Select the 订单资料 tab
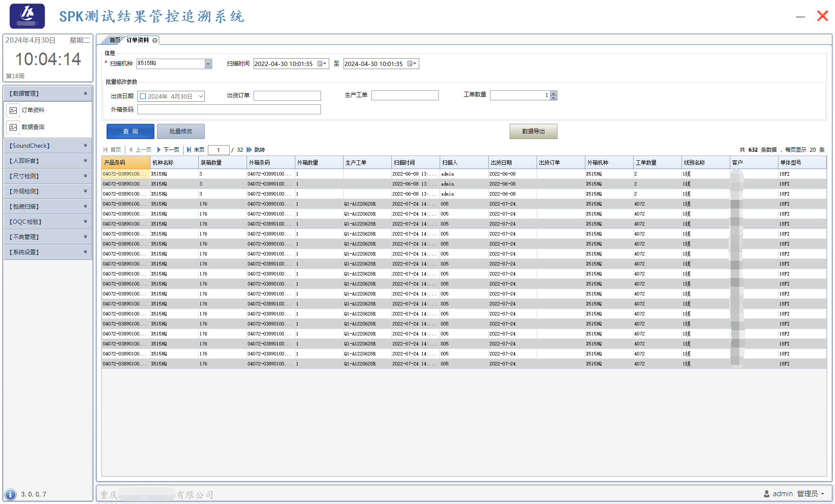 tap(137, 40)
